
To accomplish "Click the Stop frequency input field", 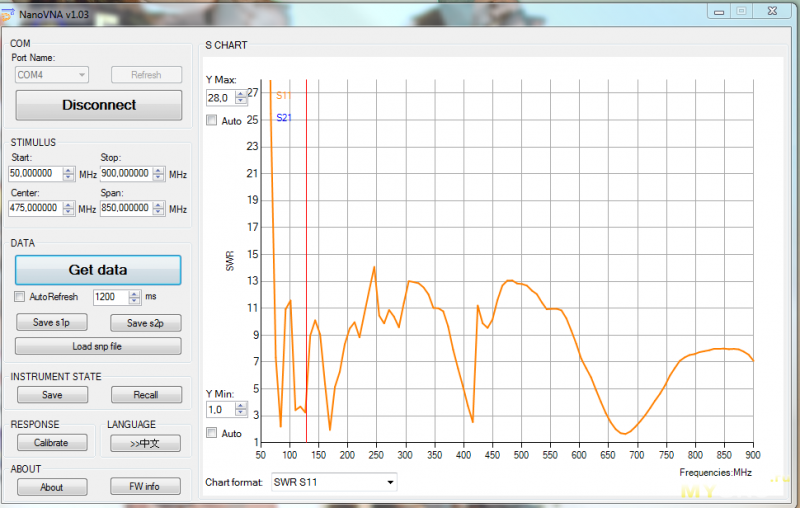I will point(126,173).
